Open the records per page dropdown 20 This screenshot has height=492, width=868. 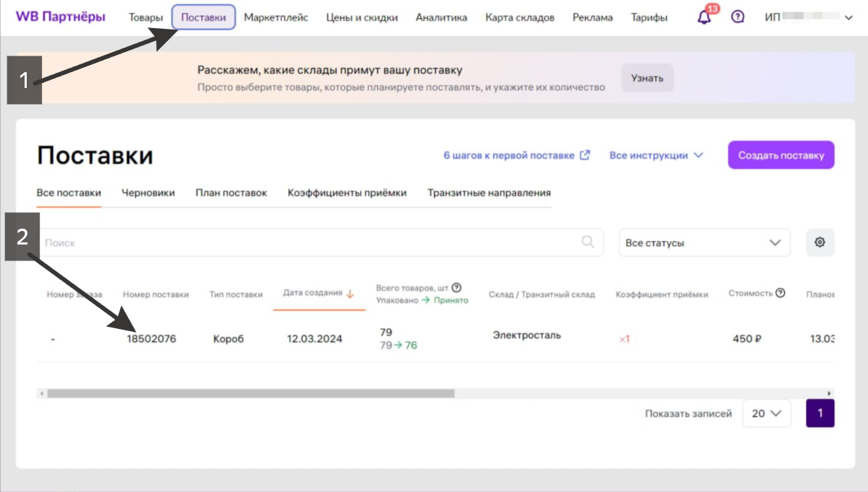point(766,413)
